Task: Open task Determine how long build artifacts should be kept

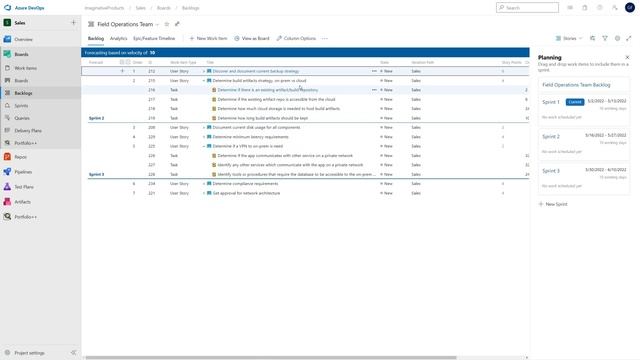Action: pos(263,118)
